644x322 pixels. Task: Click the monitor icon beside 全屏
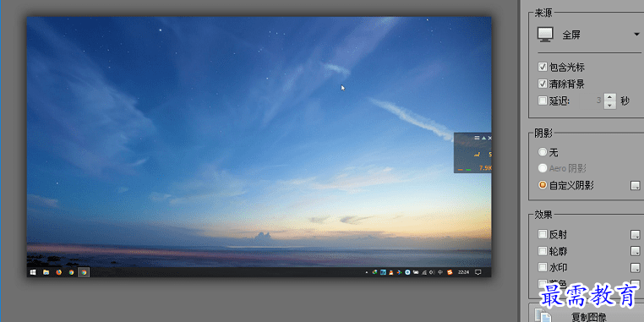click(545, 35)
